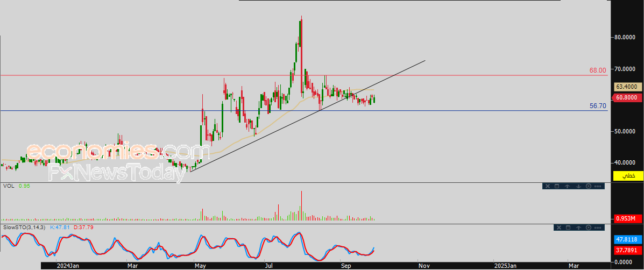Move the SlowSTO panel up

[x=579, y=228]
